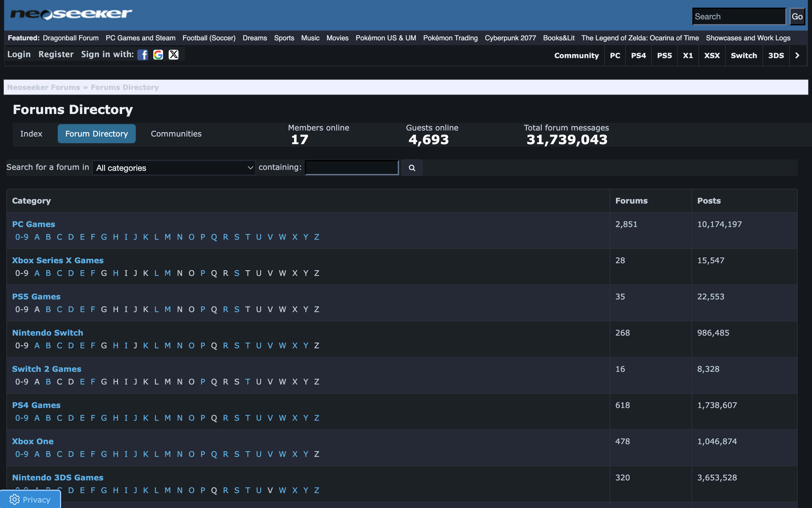Open featured Books&Lit link

tap(559, 38)
